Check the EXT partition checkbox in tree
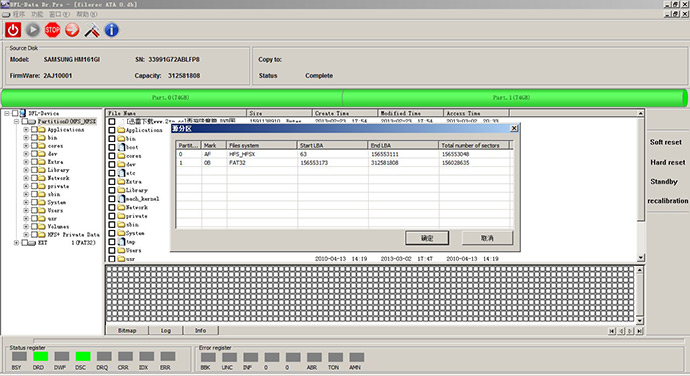690x376 pixels. pyautogui.click(x=25, y=243)
